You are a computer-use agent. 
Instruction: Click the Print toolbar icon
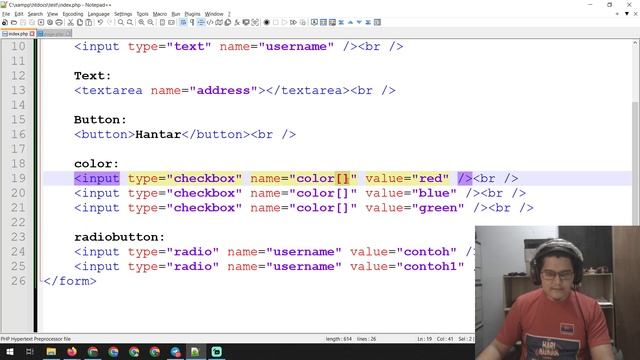pos(59,22)
